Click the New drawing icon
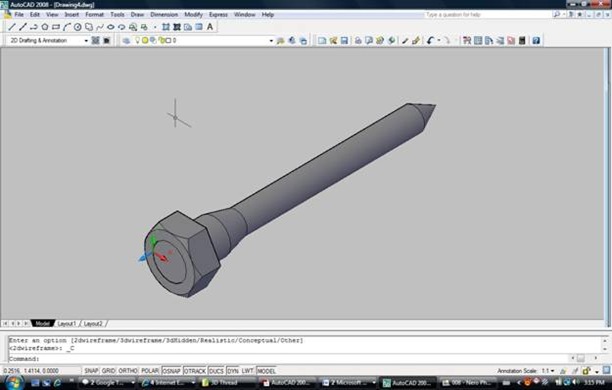The width and height of the screenshot is (612, 390). point(322,40)
